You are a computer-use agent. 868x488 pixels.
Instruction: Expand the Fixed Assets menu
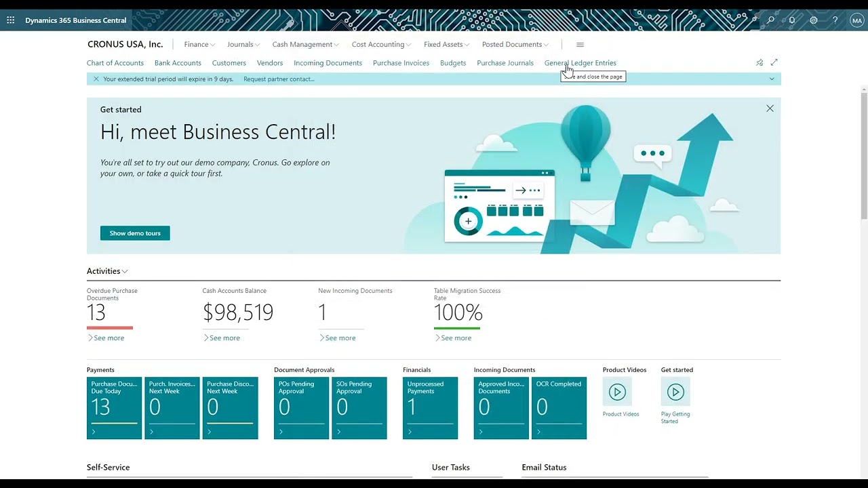tap(447, 45)
